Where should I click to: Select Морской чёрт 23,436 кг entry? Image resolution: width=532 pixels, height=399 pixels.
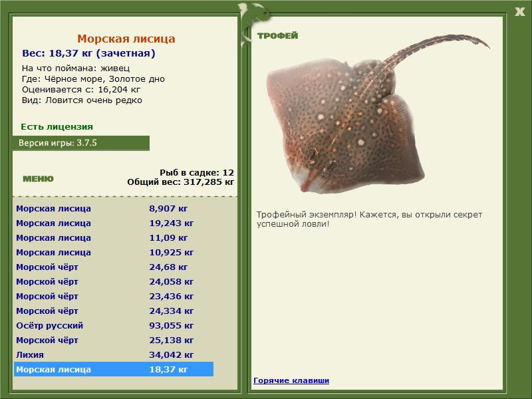tap(113, 296)
